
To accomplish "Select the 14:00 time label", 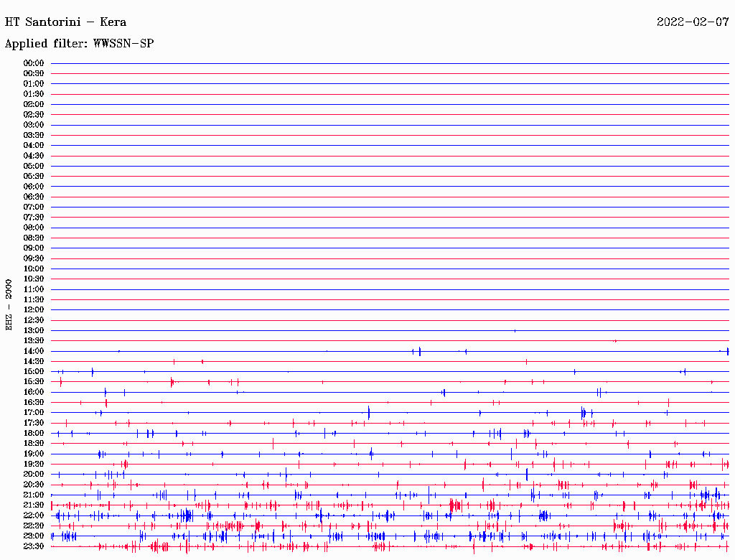I will tap(33, 351).
